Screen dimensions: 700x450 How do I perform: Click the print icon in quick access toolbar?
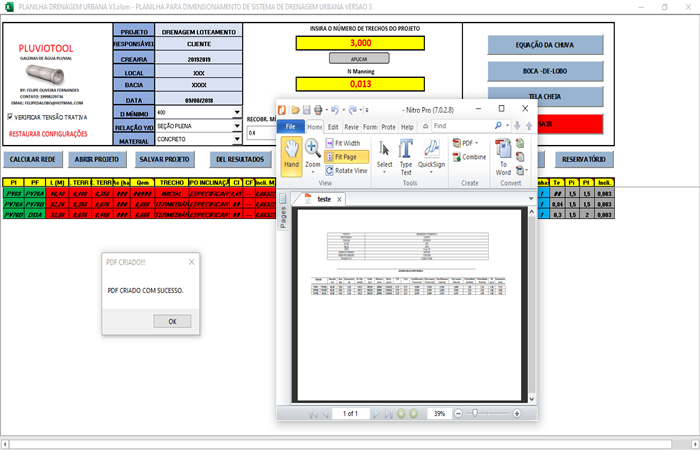click(x=318, y=109)
